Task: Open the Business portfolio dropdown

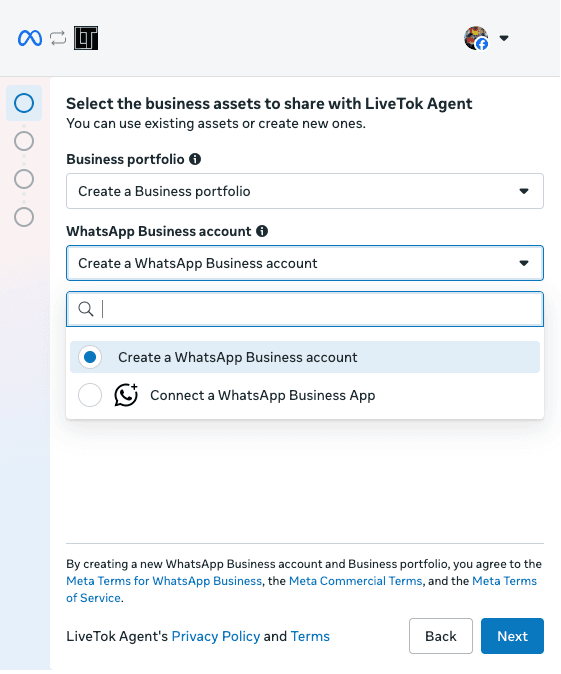Action: tap(305, 191)
